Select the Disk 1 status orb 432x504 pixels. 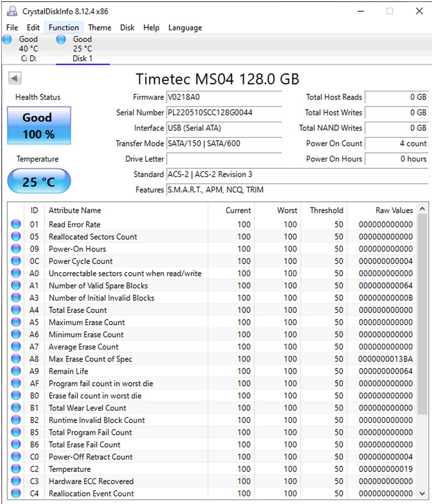point(61,39)
